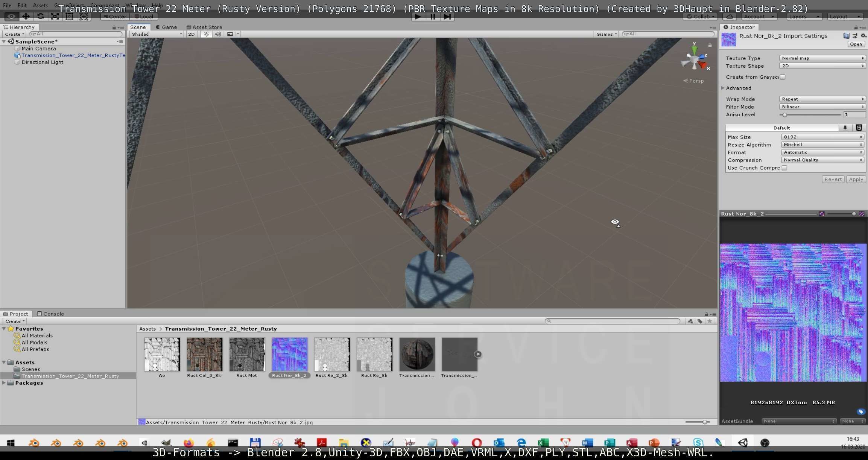This screenshot has width=868, height=460.
Task: Open the Gizmos dropdown
Action: (x=606, y=34)
